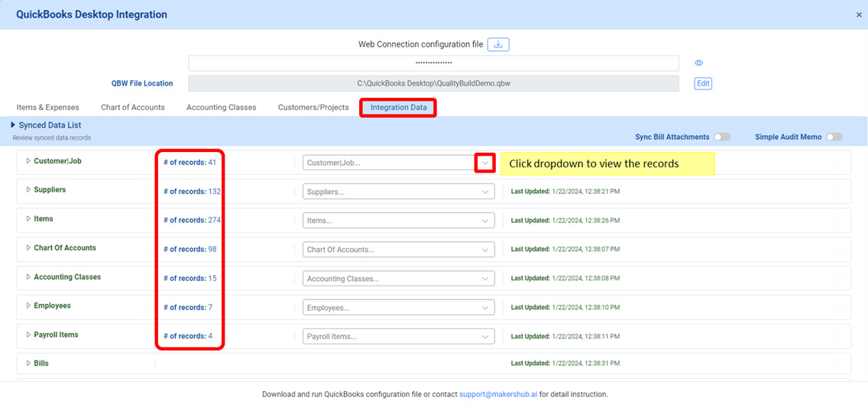Open the Items & Expenses tab
Image resolution: width=868 pixels, height=407 pixels.
coord(47,107)
